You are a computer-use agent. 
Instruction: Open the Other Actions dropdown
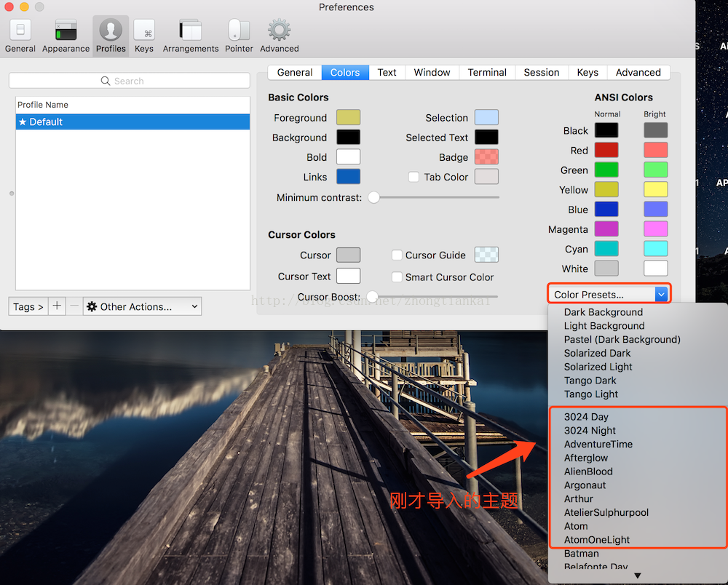click(143, 306)
